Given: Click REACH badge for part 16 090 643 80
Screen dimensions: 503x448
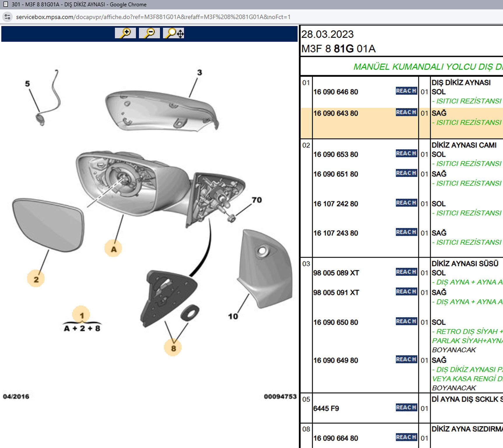Looking at the screenshot, I should point(406,113).
